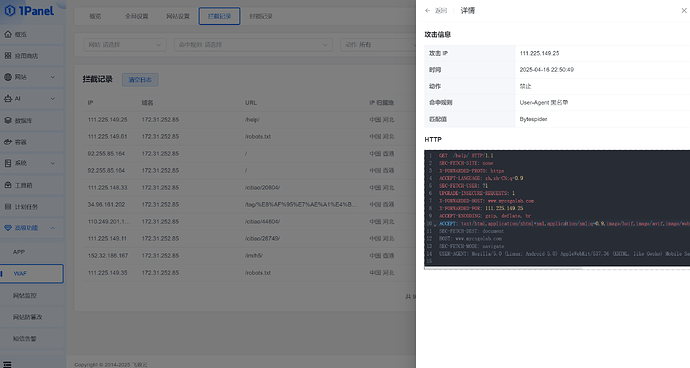
Task: Open the containers sidebar icon
Action: (8, 142)
